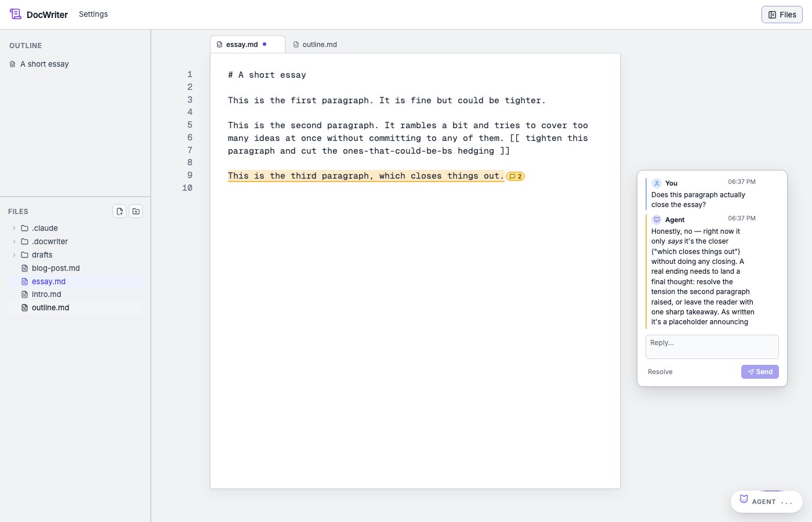Expand the .docwriter folder chevron
Viewport: 812px width, 522px height.
14,241
